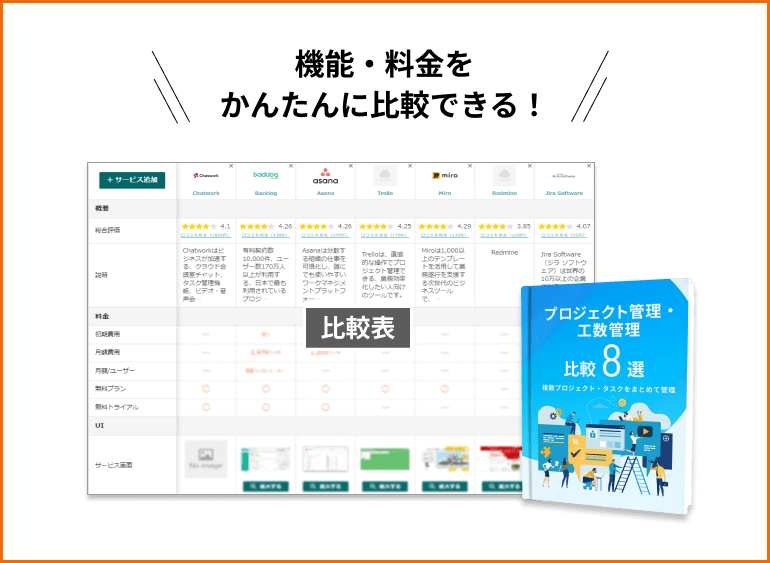The width and height of the screenshot is (770, 563).
Task: Click the Redmine placeholder cloud icon
Action: 504,176
